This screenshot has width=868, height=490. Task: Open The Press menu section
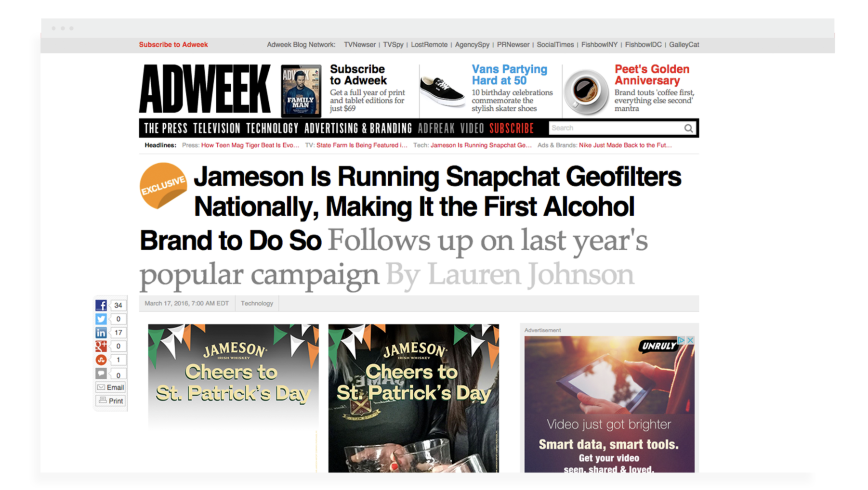point(166,128)
